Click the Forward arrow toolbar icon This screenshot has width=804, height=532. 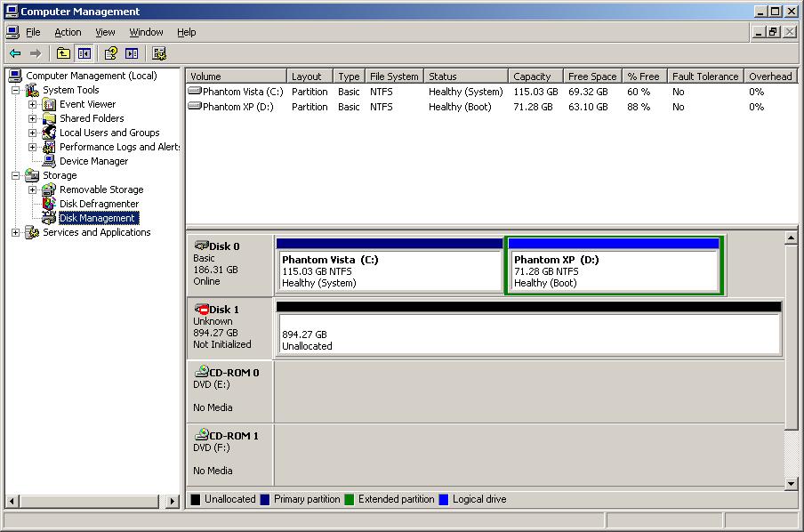pos(36,53)
